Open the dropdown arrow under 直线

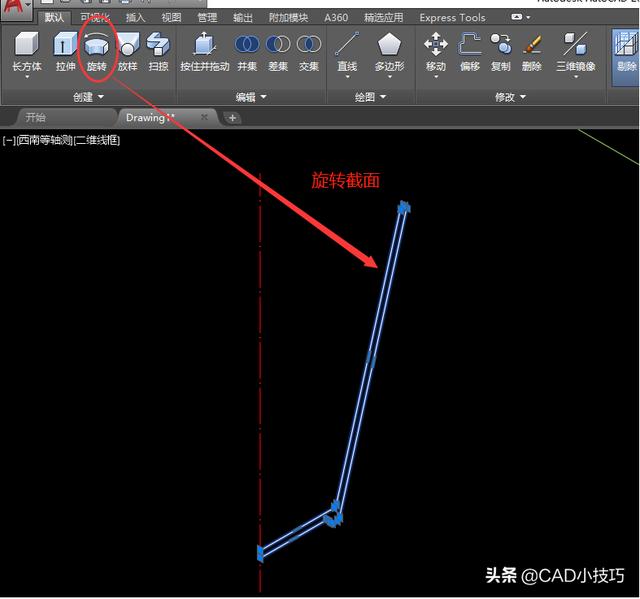tap(347, 77)
